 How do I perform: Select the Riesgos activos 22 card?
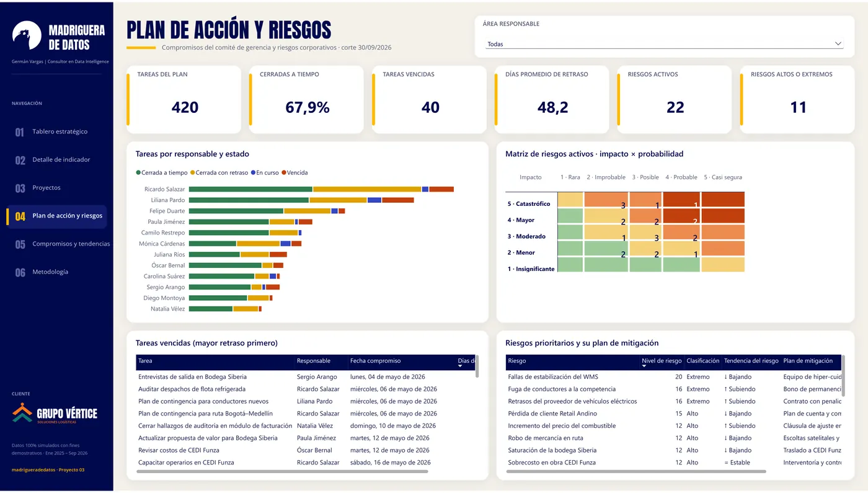[675, 99]
